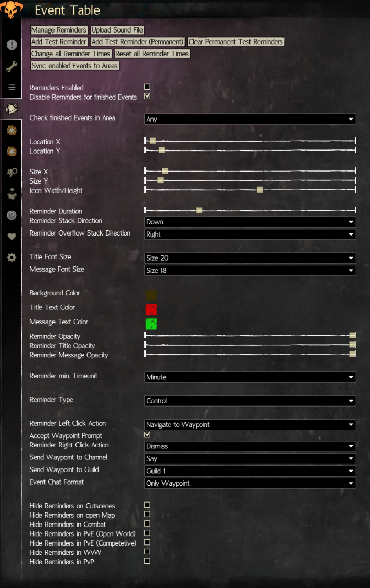Open the three-line hamburger sidebar tab
This screenshot has height=588, width=370.
[x=12, y=87]
